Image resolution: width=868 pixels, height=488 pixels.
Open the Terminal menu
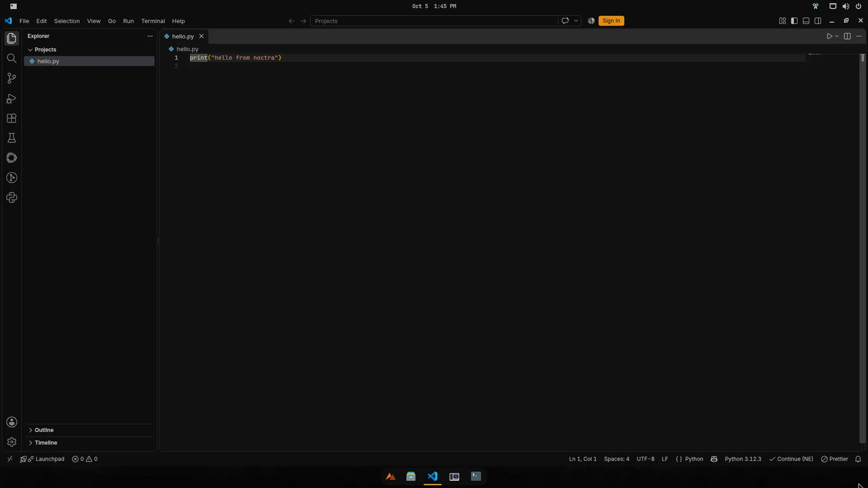tap(153, 21)
